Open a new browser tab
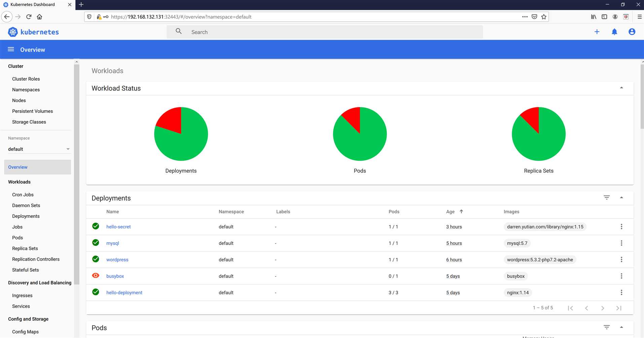The height and width of the screenshot is (338, 644). point(81,5)
